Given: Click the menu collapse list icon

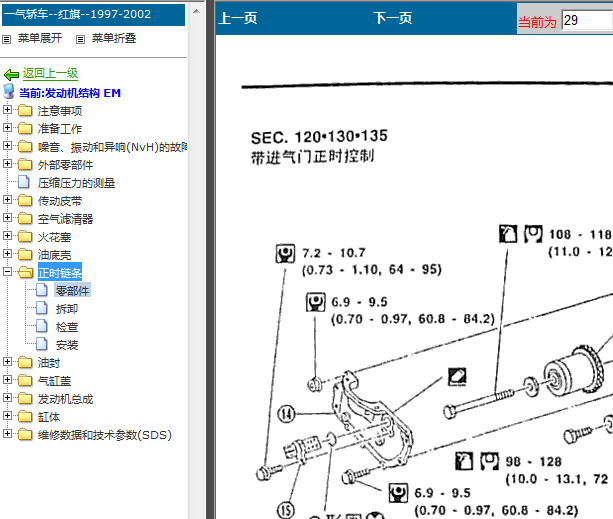Looking at the screenshot, I should coord(80,39).
